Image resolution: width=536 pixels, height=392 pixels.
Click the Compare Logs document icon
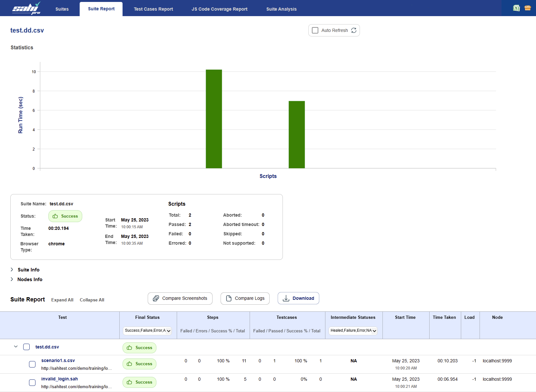(x=229, y=299)
